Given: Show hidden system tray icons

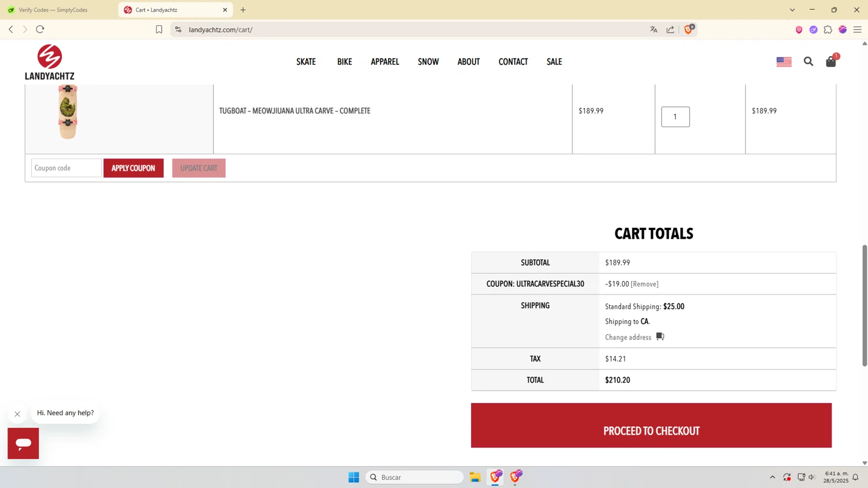Looking at the screenshot, I should (773, 477).
